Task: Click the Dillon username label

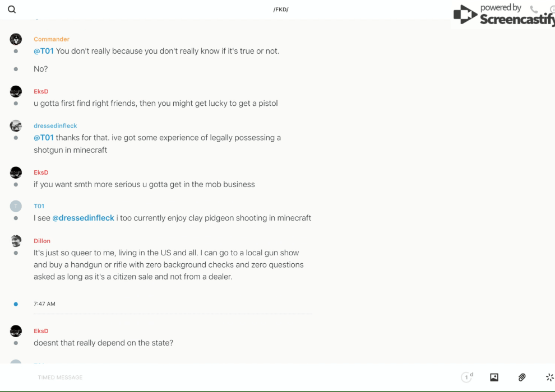Action: tap(42, 241)
